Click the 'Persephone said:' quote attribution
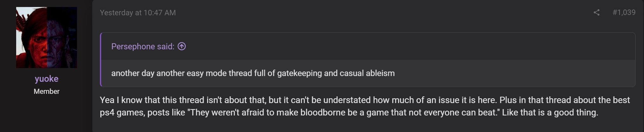The height and width of the screenshot is (132, 644). (143, 46)
